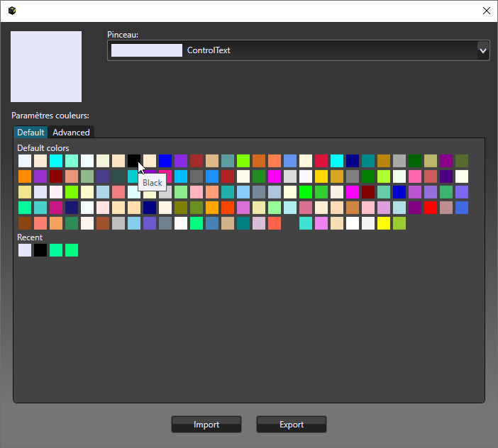Screen dimensions: 498x448
Task: Pick the Purple default swatch
Action: pos(415,208)
